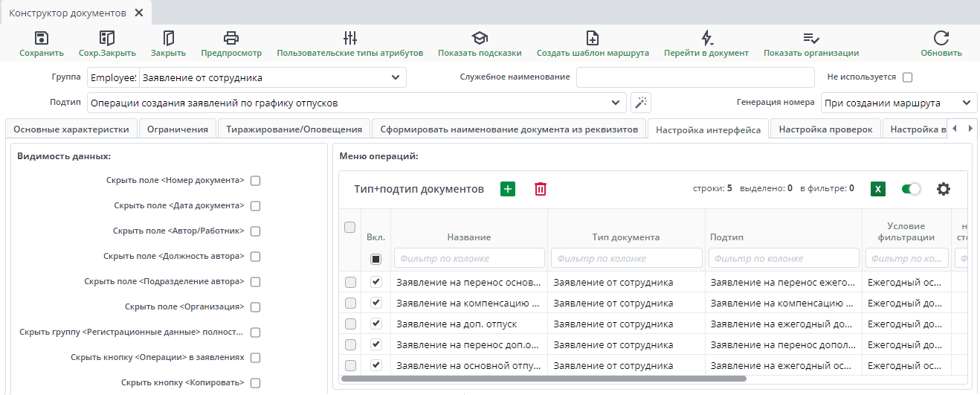Image resolution: width=980 pixels, height=395 pixels.
Task: Click Показать подсказки graduation cap icon
Action: tap(480, 38)
